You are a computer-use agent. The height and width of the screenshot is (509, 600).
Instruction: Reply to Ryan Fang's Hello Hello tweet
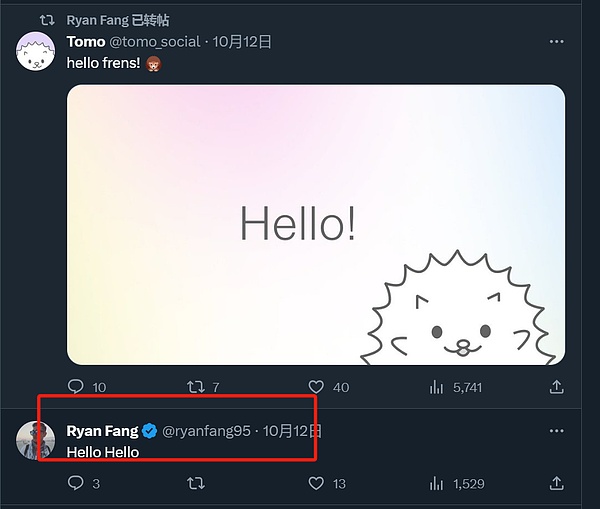pos(76,483)
